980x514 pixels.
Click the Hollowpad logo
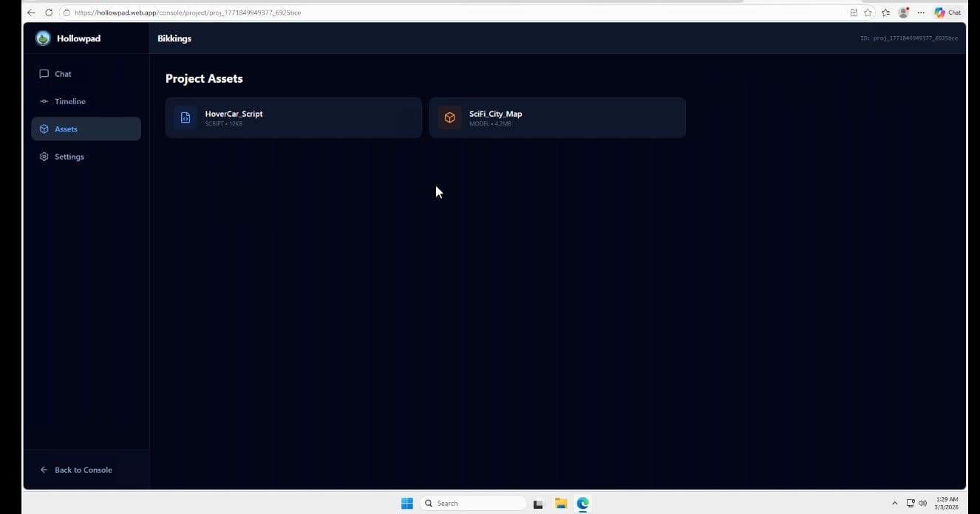pos(42,38)
